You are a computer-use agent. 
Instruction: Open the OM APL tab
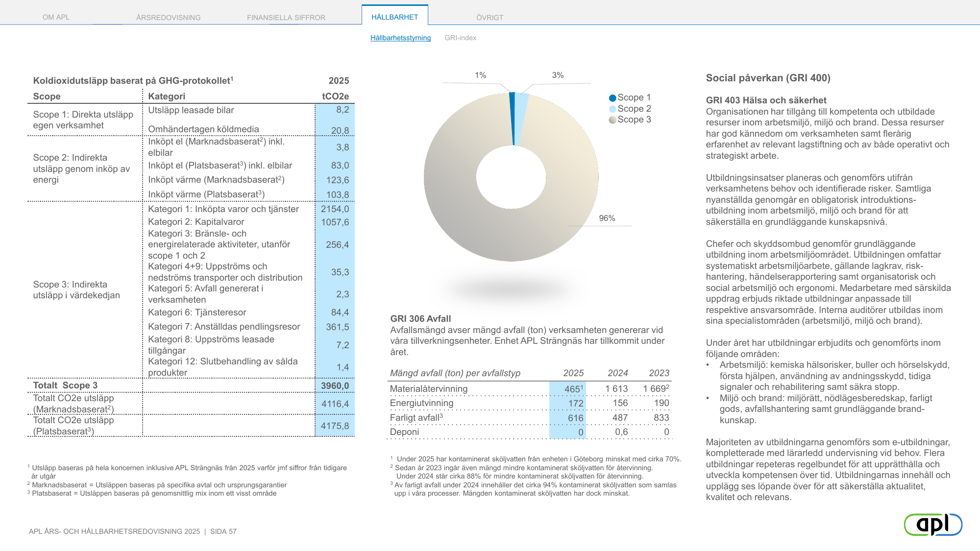(x=56, y=17)
